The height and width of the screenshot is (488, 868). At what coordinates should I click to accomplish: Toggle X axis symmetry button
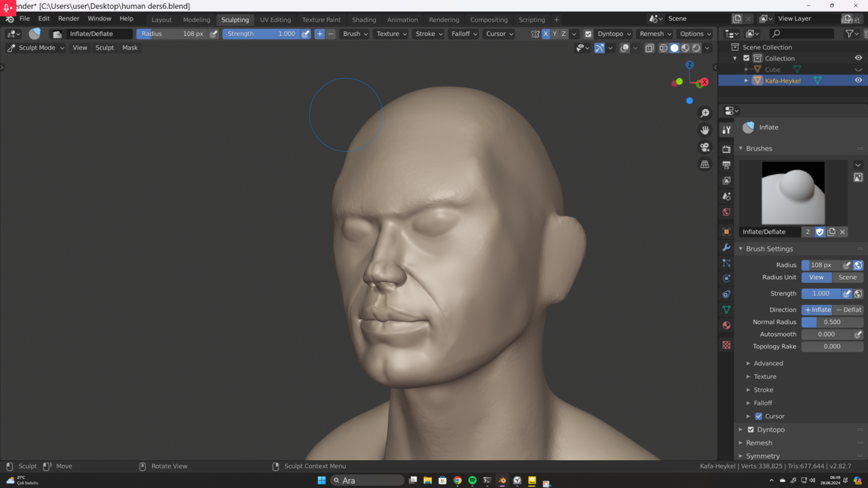546,34
